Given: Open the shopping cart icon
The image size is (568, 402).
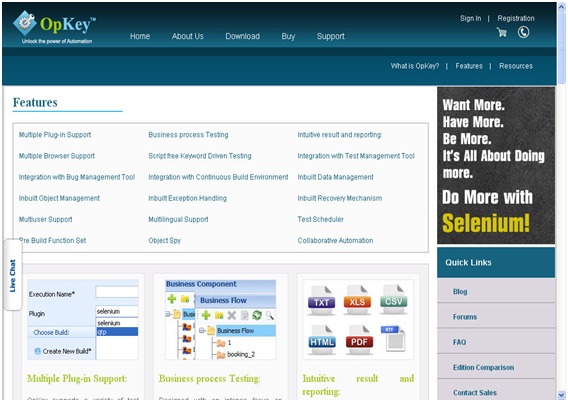Looking at the screenshot, I should (502, 33).
